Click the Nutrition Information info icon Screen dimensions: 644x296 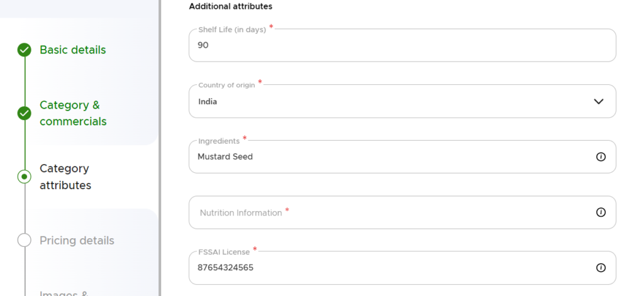point(601,212)
